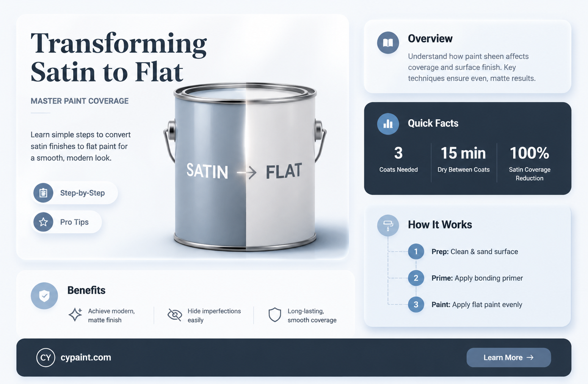This screenshot has height=384, width=588.
Task: Click the Prime: Apply bonding primer step
Action: 477,278
